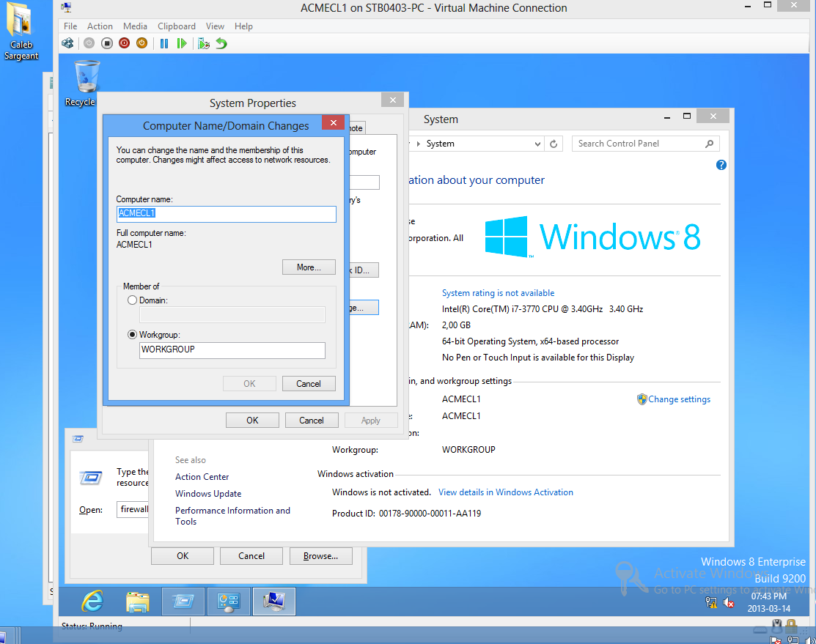The image size is (816, 644).
Task: Close the Computer Name/Domain Changes dialog
Action: (x=333, y=122)
